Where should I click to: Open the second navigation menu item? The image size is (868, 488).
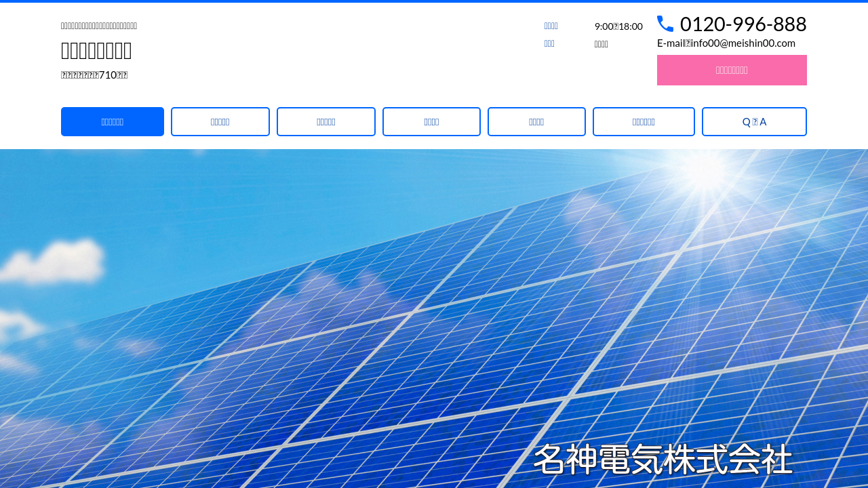tap(220, 122)
